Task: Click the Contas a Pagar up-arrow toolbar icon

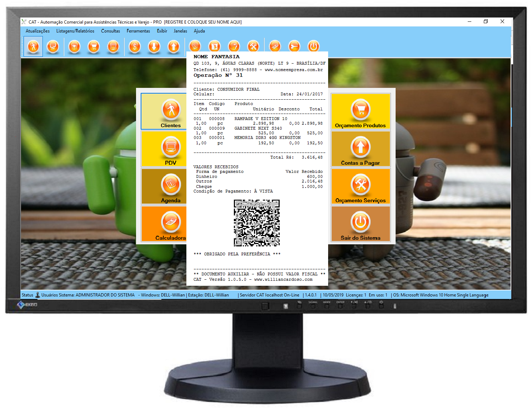Action: click(x=174, y=46)
